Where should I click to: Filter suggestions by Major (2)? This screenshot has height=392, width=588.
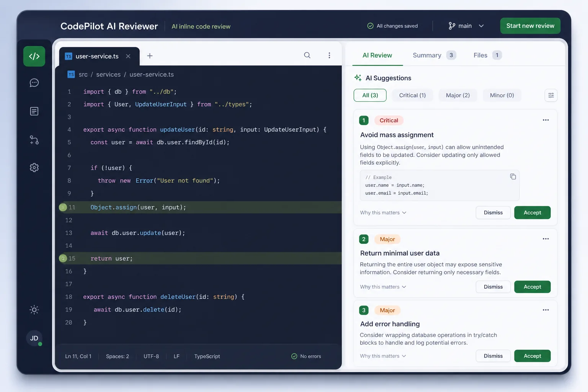[457, 95]
